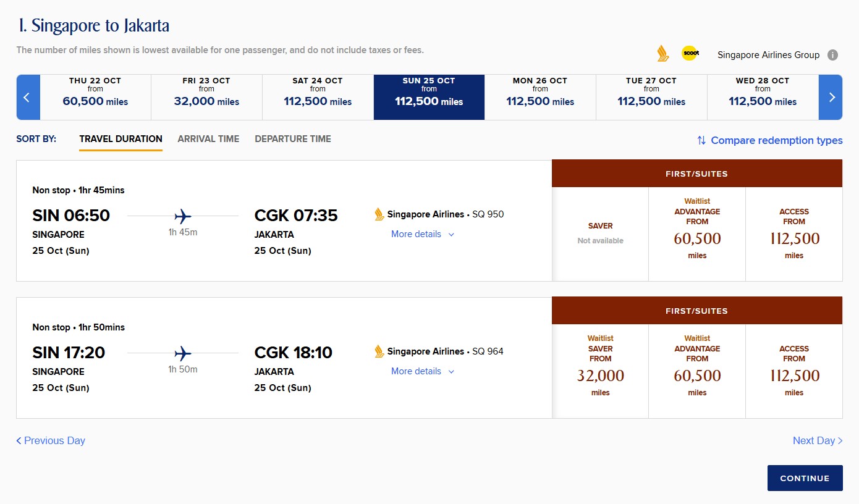Image resolution: width=859 pixels, height=504 pixels.
Task: Click the compare arrows icon by redemption types
Action: (x=701, y=140)
